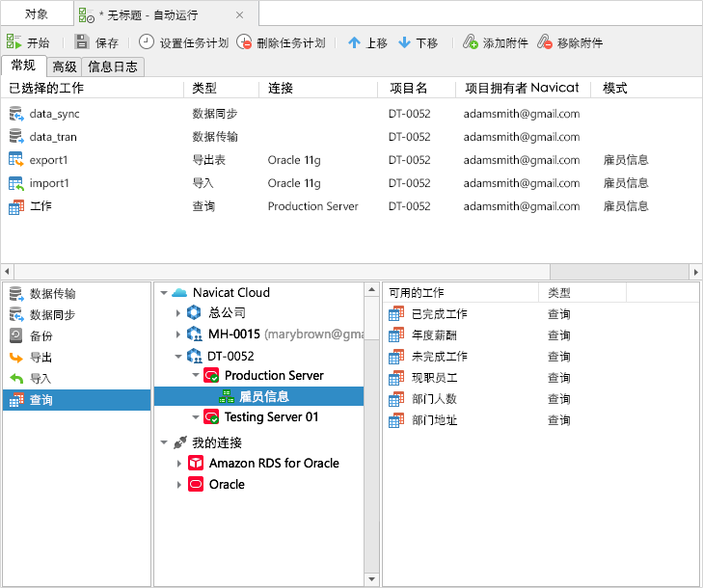Click the horizontal scrollbar of jobs list
The height and width of the screenshot is (588, 703).
coord(289,272)
